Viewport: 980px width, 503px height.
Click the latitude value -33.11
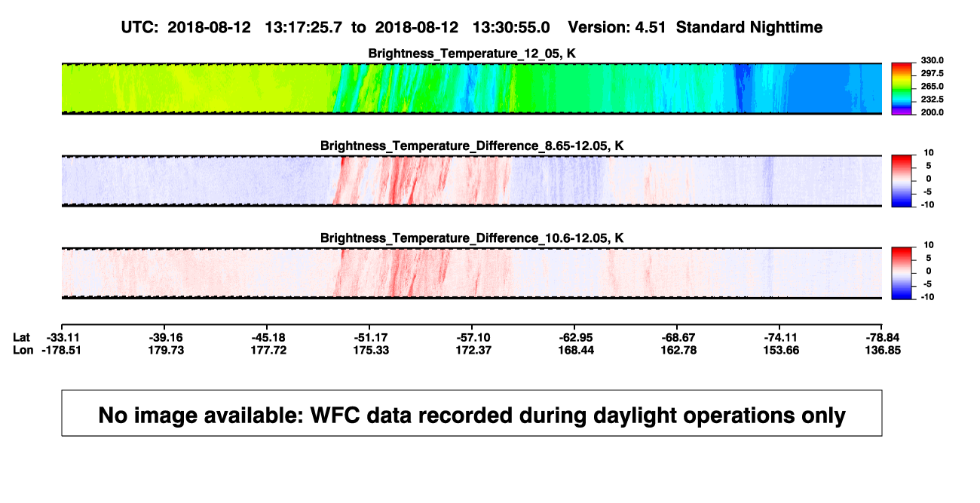pos(63,337)
